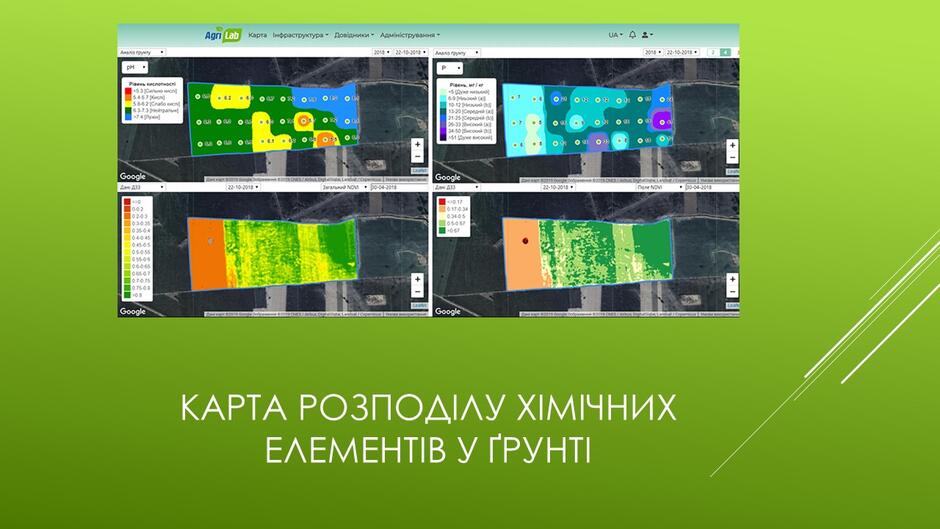Viewport: 940px width, 529px height.
Task: Click Google logo on the pH map
Action: coord(132,176)
